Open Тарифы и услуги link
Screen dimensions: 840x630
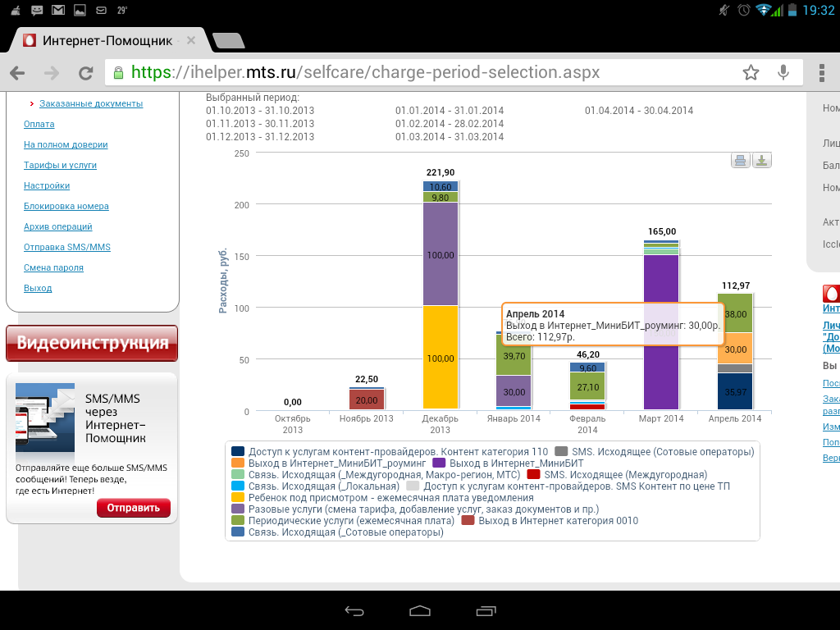pyautogui.click(x=60, y=165)
